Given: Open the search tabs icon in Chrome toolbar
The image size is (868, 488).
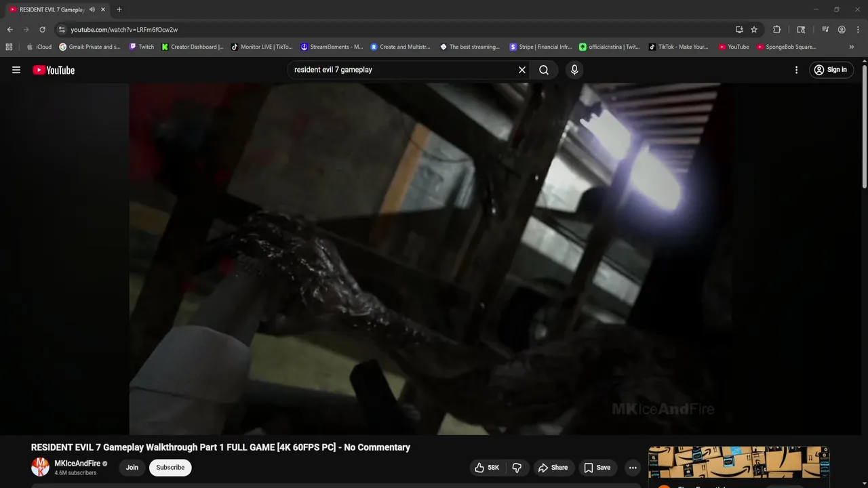Looking at the screenshot, I should pyautogui.click(x=801, y=30).
